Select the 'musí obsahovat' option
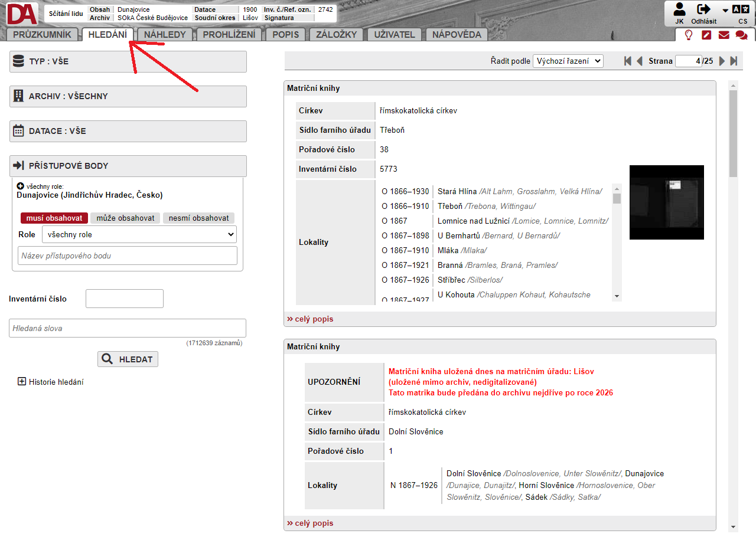This screenshot has height=537, width=756. click(x=54, y=218)
